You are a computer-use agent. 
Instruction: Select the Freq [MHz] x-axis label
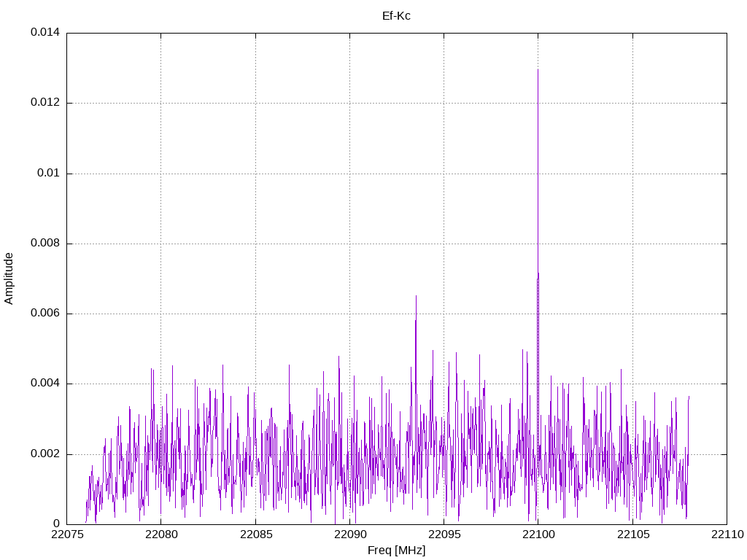396,551
